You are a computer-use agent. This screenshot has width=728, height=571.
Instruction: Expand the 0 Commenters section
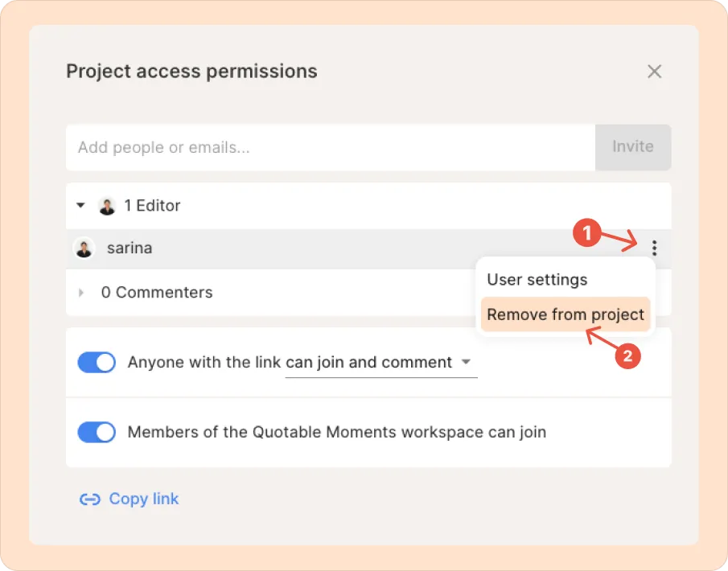tap(80, 293)
